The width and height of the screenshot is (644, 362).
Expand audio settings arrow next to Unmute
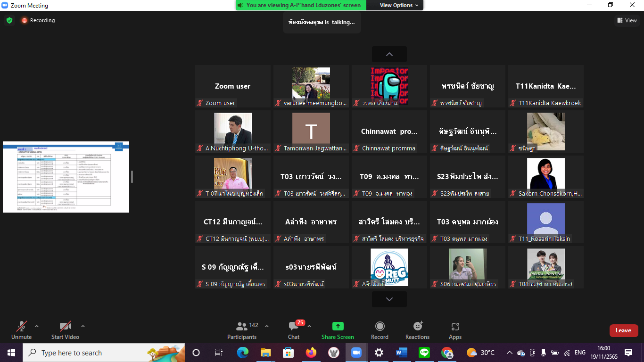click(x=37, y=326)
